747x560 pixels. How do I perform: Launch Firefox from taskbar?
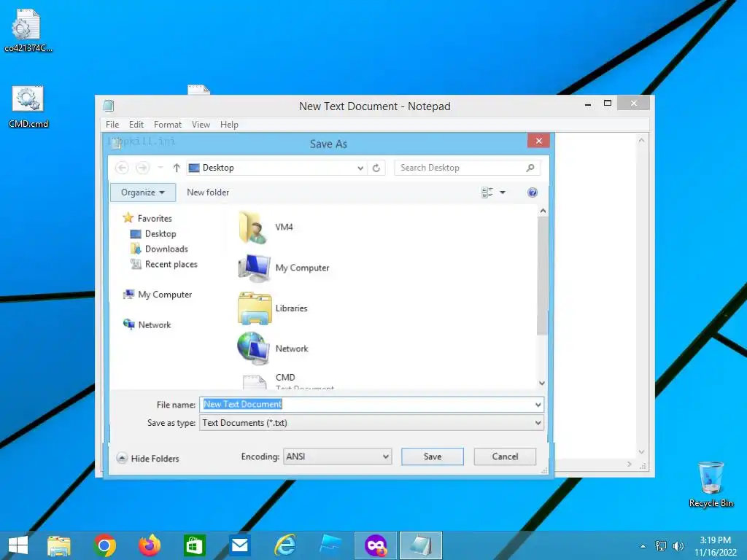click(x=149, y=545)
